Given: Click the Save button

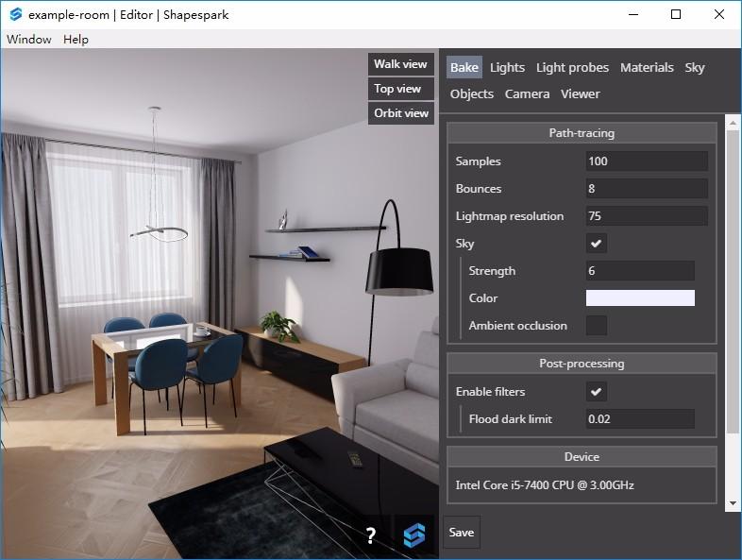Looking at the screenshot, I should pyautogui.click(x=462, y=532).
